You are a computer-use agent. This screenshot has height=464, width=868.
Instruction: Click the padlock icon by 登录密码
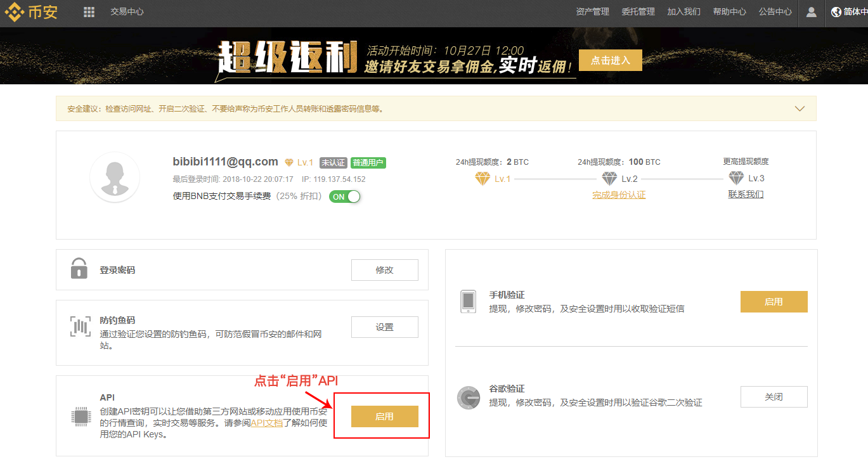coord(79,268)
